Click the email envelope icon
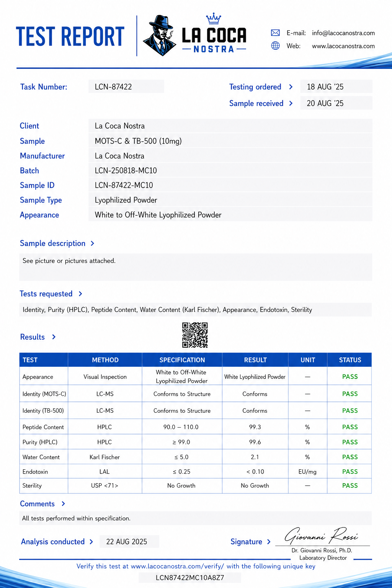The width and height of the screenshot is (392, 588). tap(275, 33)
